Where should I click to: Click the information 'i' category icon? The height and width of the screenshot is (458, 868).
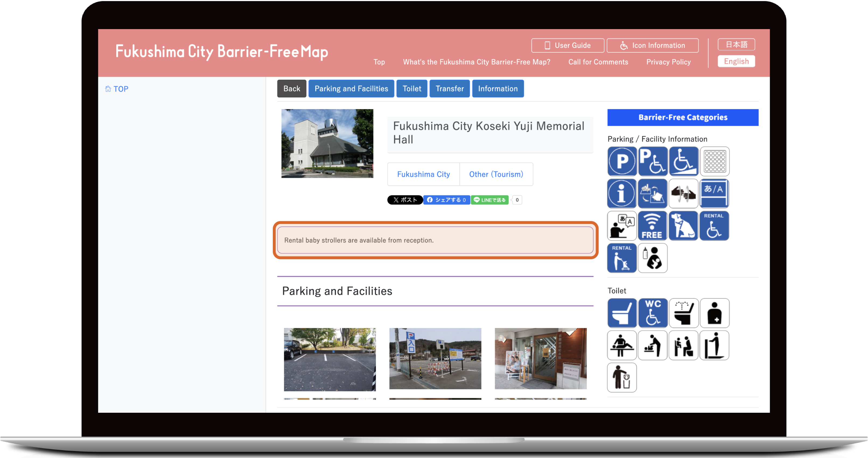(x=622, y=194)
